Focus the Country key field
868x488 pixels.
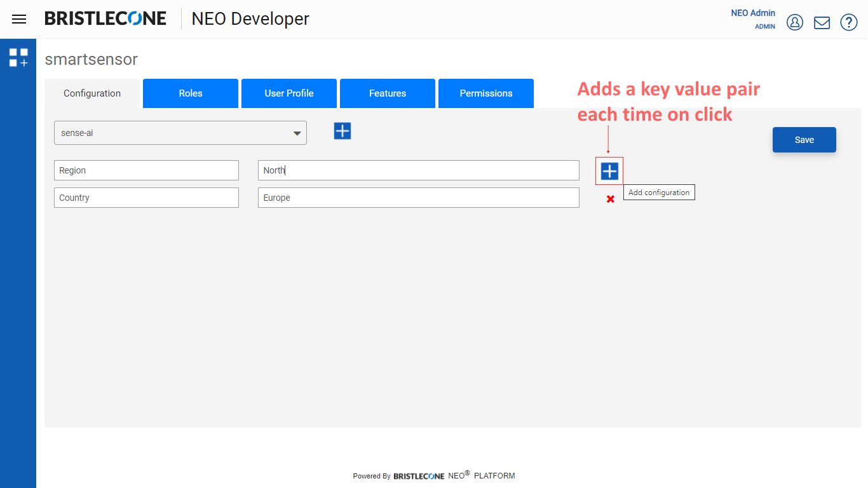[146, 198]
